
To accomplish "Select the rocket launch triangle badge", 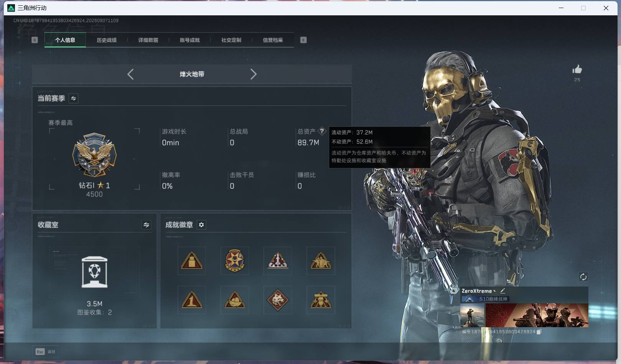I will [x=278, y=261].
